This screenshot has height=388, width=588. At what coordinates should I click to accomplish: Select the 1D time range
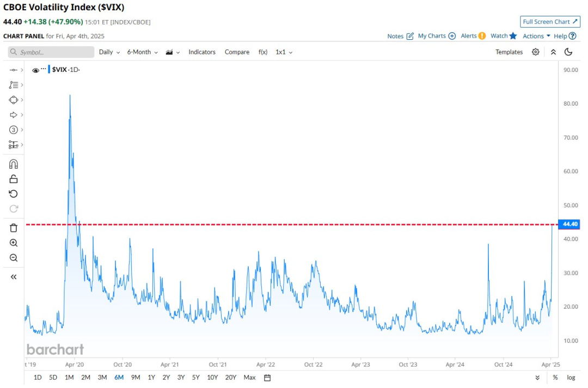(x=38, y=378)
